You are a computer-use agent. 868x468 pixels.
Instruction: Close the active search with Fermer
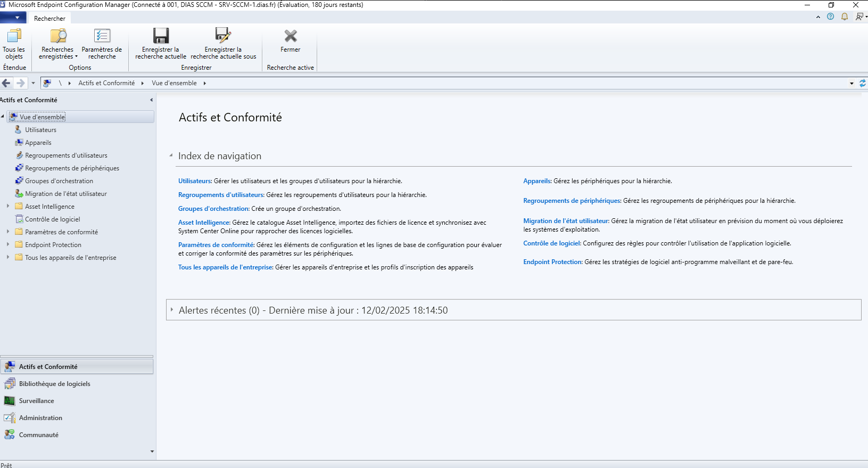(291, 41)
